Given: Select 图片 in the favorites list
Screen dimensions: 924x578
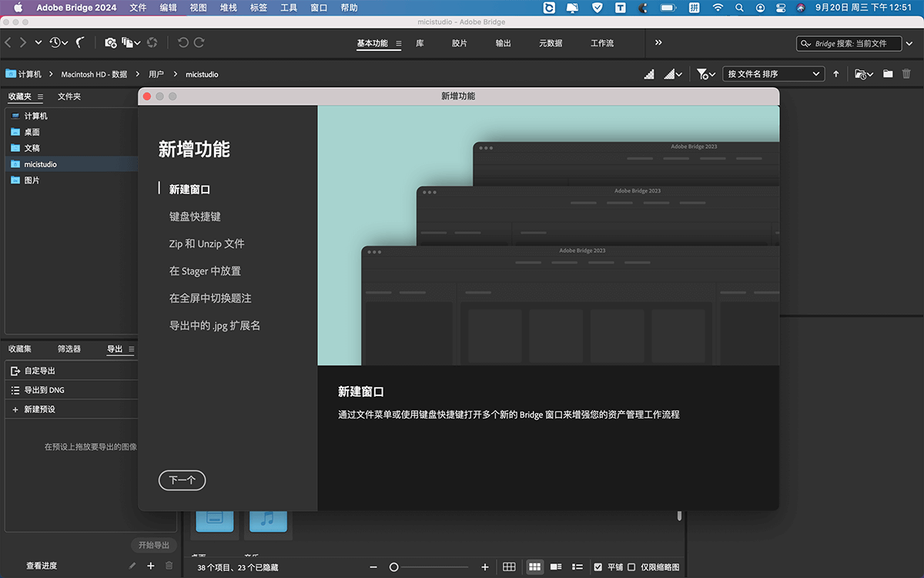Looking at the screenshot, I should tap(71, 180).
